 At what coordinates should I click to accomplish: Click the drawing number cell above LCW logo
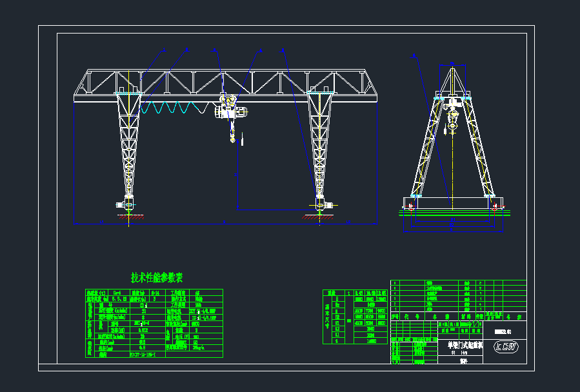coord(506,332)
